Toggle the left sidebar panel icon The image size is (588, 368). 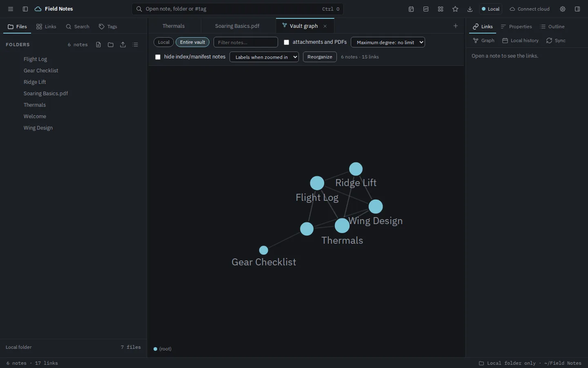pos(25,9)
